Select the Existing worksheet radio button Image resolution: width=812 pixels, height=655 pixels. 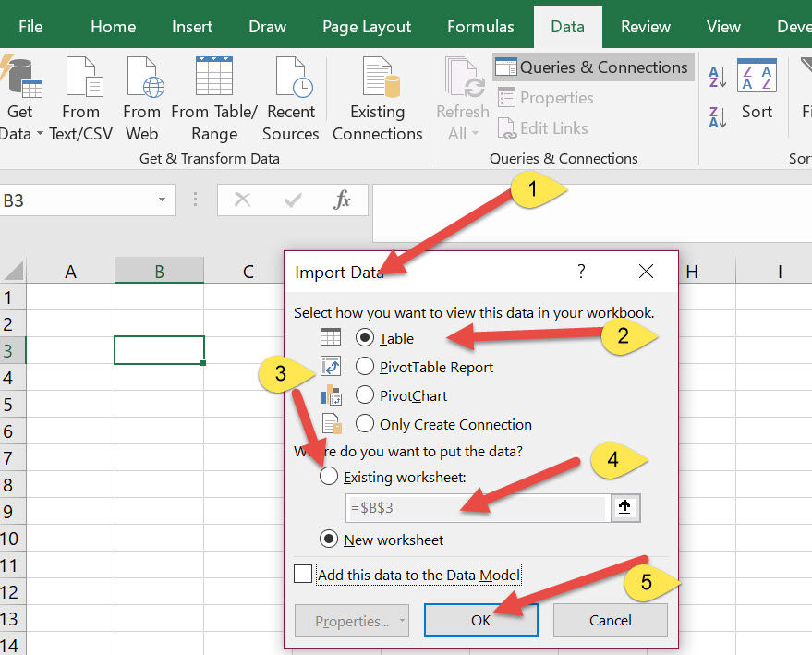coord(328,477)
